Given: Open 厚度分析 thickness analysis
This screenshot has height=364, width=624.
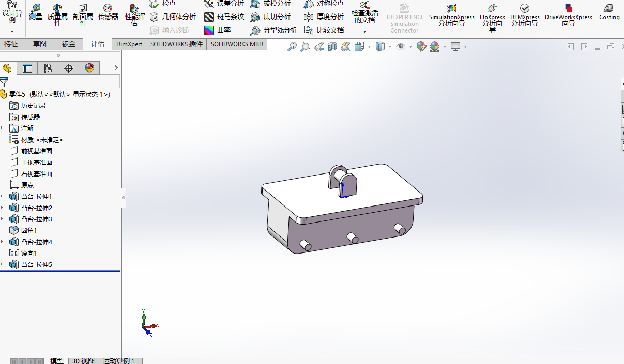Looking at the screenshot, I should (324, 17).
